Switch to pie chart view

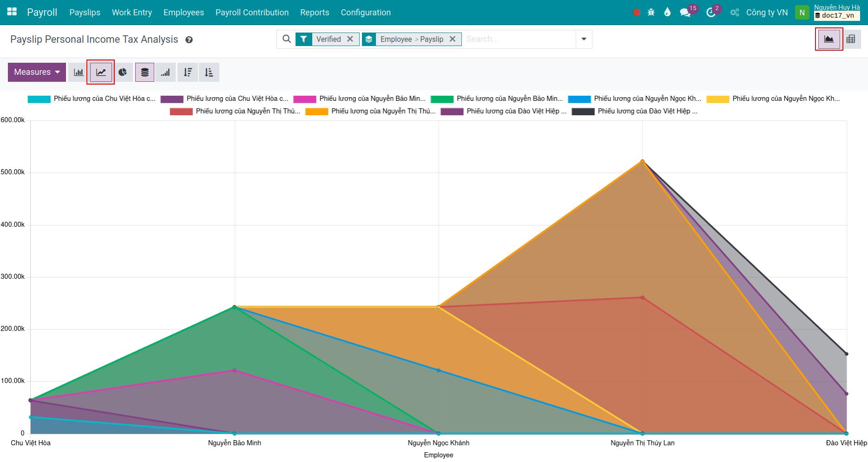123,72
